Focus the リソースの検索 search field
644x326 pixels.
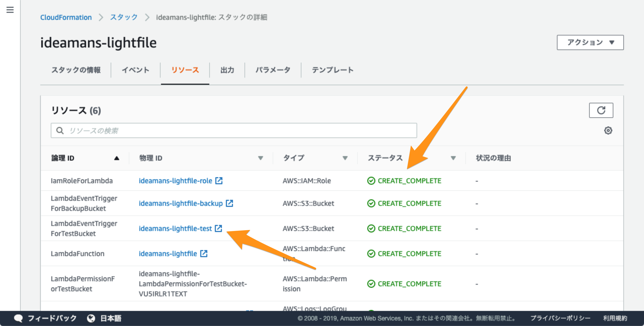(234, 130)
